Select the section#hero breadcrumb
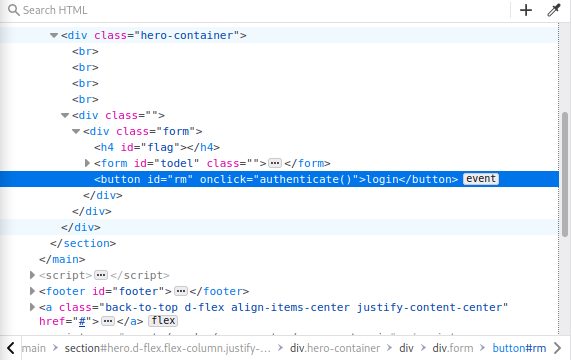Image resolution: width=571 pixels, height=360 pixels. (x=168, y=348)
